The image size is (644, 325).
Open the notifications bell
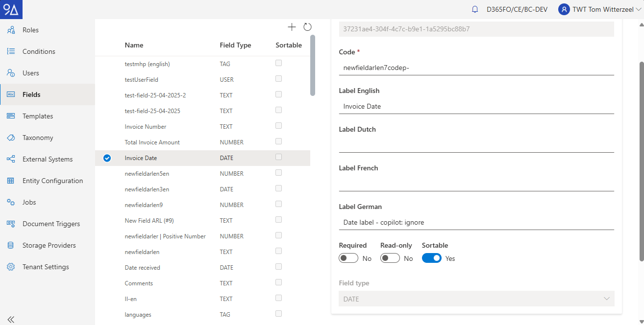[474, 9]
